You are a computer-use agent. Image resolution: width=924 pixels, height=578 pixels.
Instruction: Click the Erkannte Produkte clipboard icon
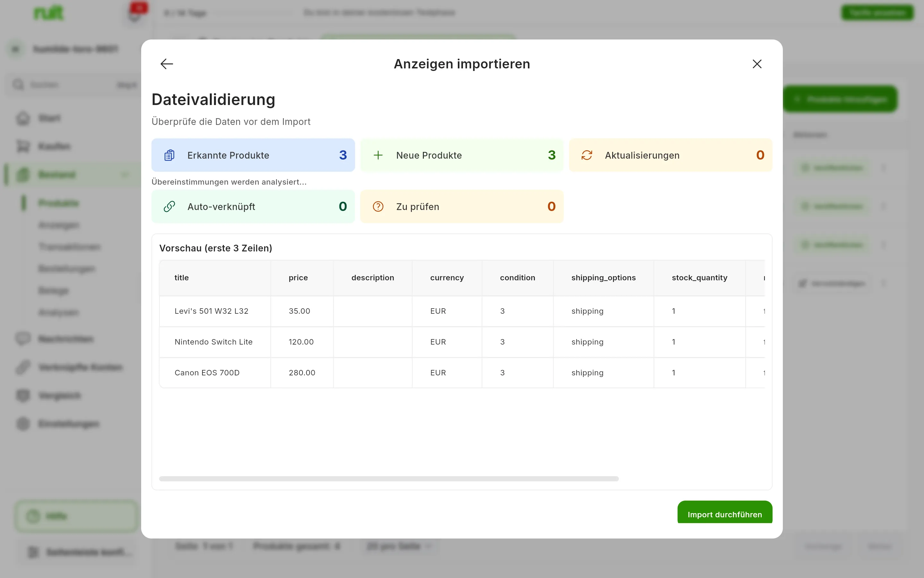(x=169, y=155)
